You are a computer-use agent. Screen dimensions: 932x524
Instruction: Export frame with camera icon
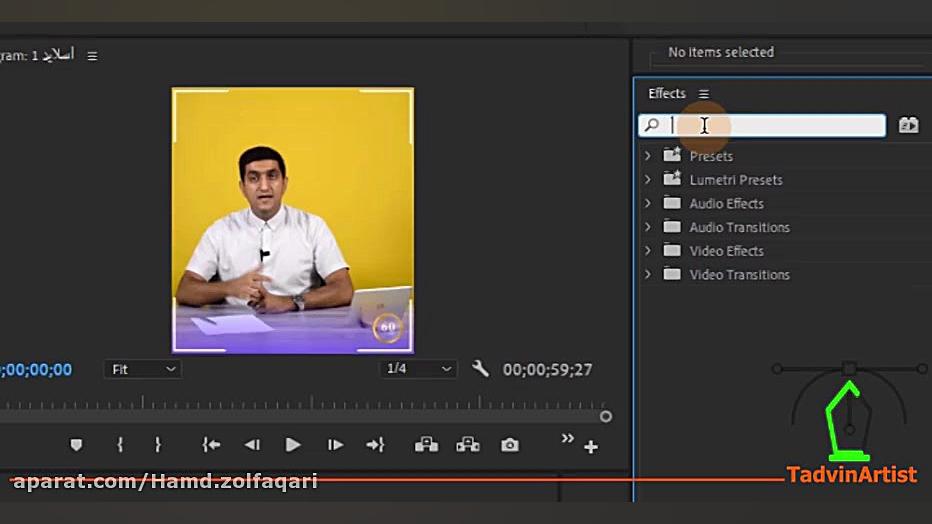(509, 445)
